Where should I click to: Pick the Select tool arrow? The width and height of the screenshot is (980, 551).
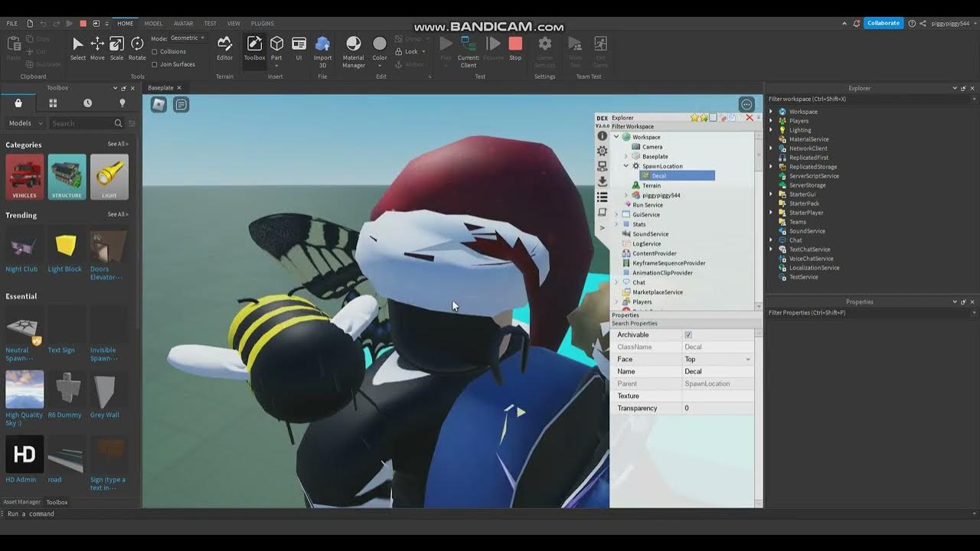78,47
